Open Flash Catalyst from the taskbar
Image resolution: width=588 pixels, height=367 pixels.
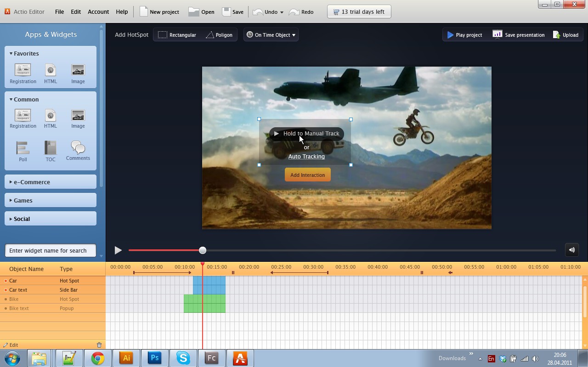pos(211,358)
